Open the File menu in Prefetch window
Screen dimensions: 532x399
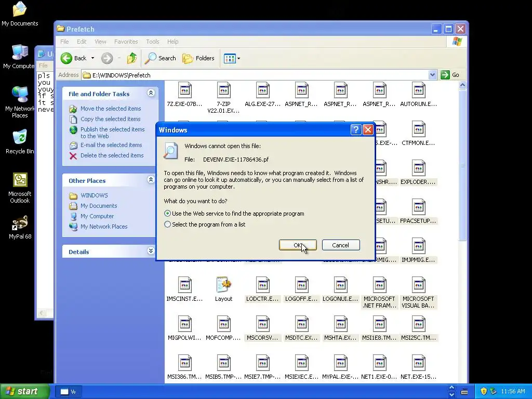[64, 42]
